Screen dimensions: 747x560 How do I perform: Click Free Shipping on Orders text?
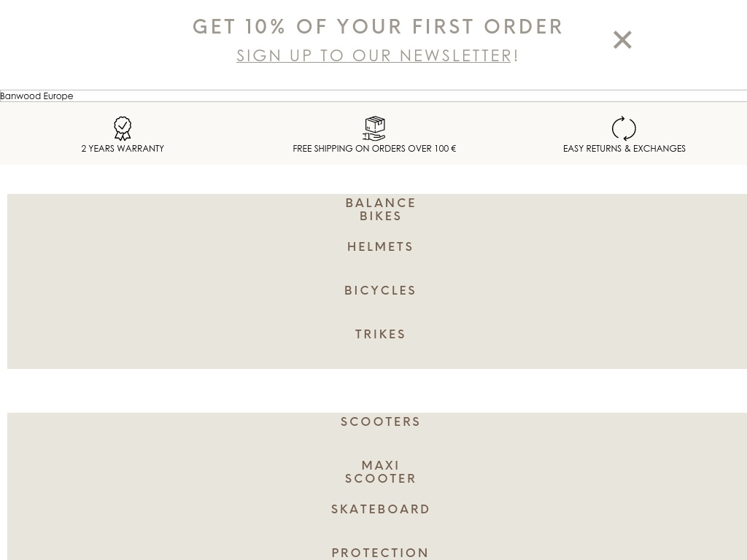[x=374, y=148]
